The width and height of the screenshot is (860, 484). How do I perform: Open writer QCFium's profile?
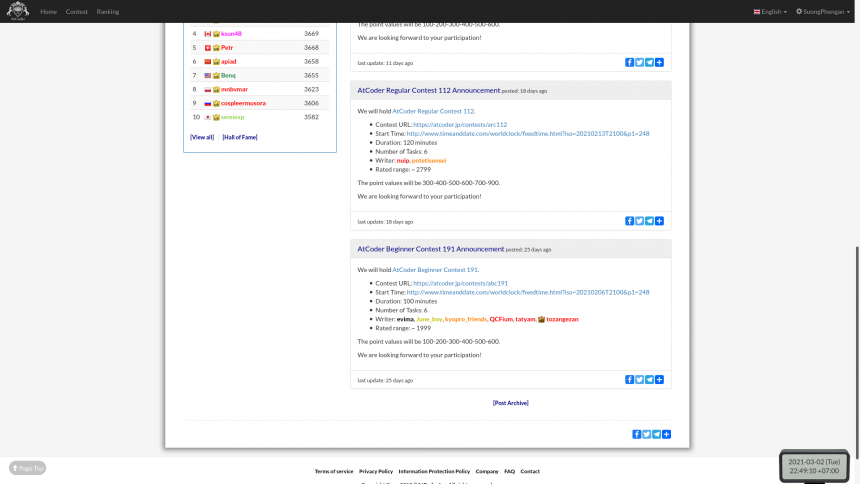pos(500,319)
